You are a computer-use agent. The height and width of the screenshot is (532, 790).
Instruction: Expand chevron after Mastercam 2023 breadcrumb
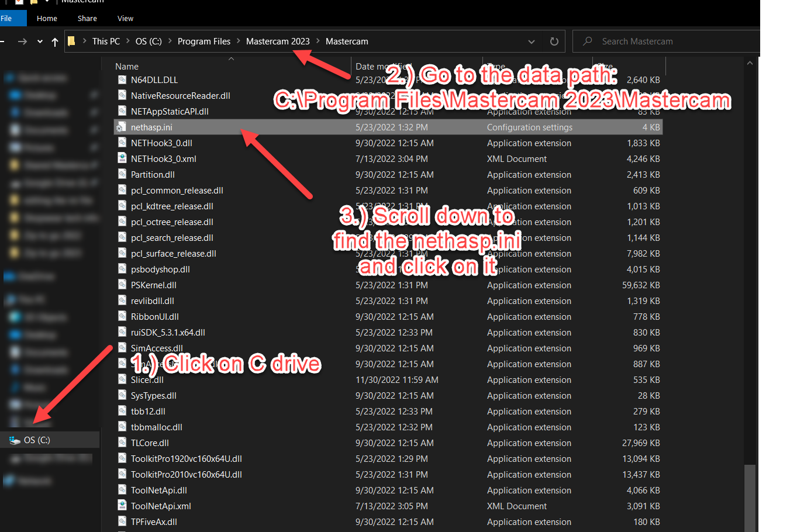[318, 41]
